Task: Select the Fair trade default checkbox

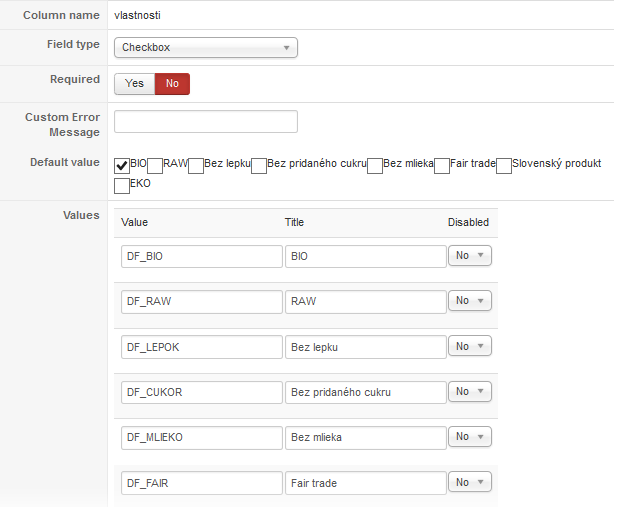Action: click(442, 165)
